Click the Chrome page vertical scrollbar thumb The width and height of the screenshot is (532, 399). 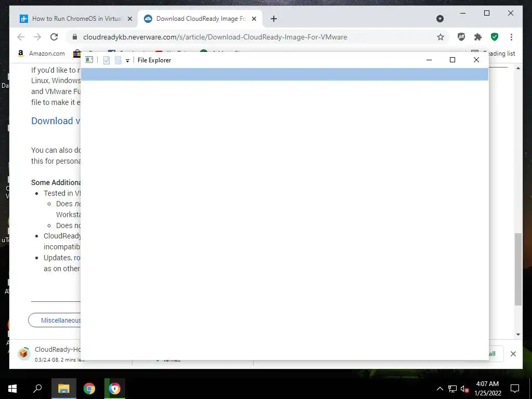pyautogui.click(x=518, y=270)
